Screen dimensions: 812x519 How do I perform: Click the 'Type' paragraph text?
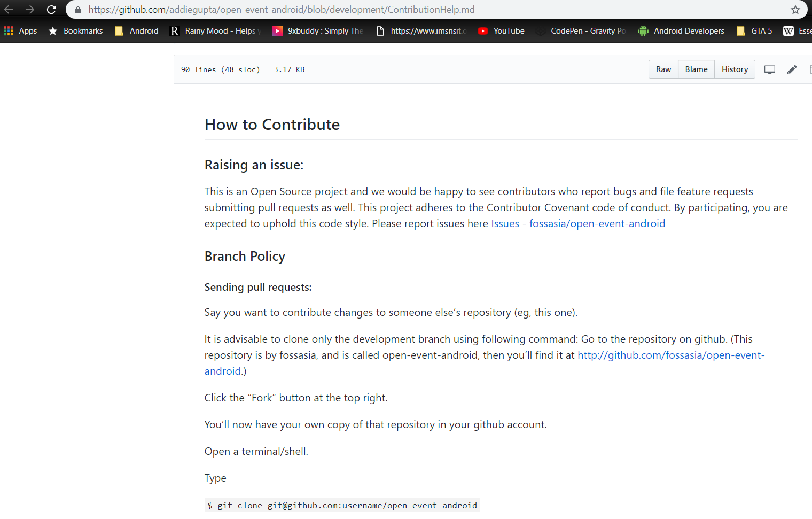tap(215, 478)
